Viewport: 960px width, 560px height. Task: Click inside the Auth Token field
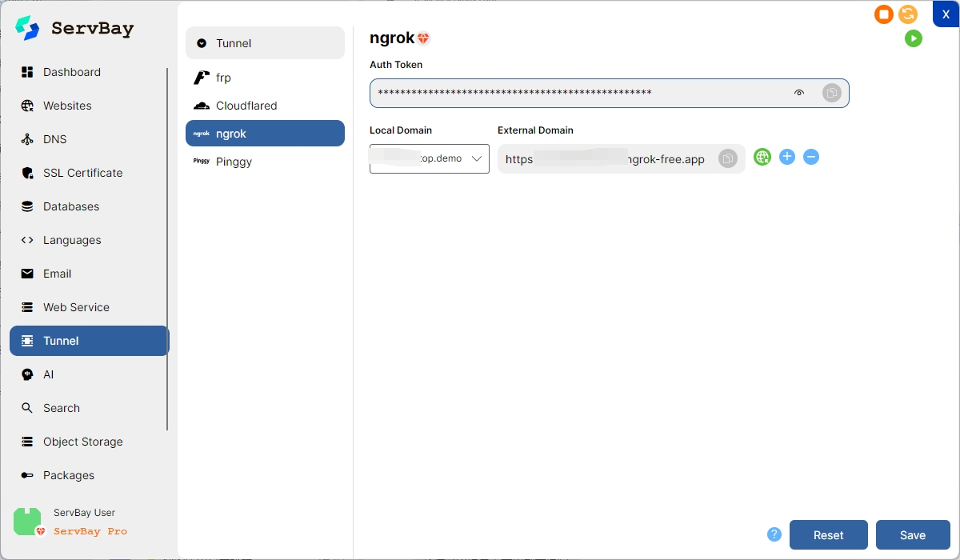(x=609, y=93)
